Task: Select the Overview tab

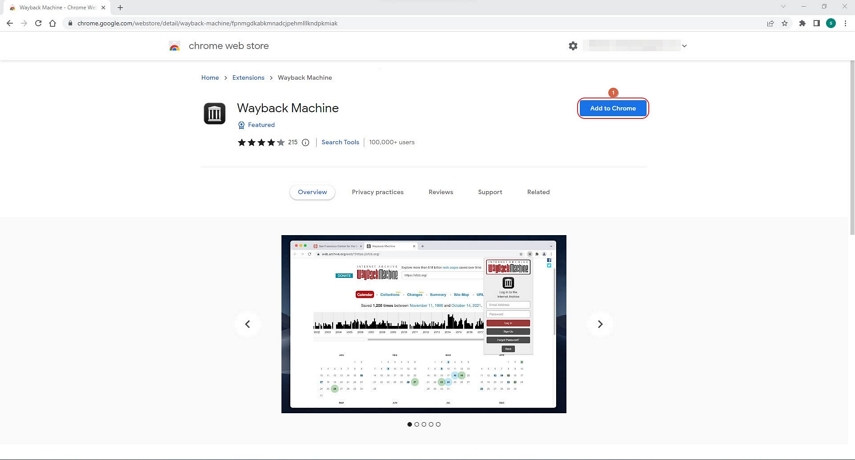Action: pos(312,192)
